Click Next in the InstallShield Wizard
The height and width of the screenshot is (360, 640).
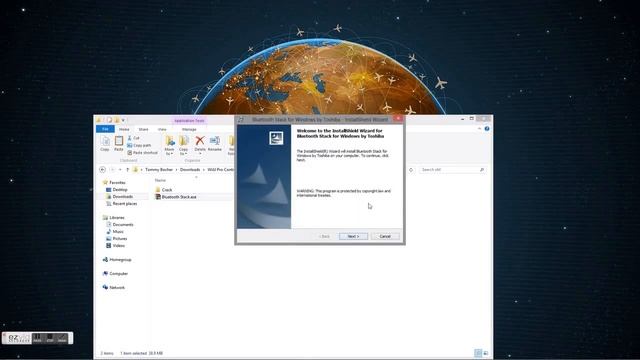353,236
